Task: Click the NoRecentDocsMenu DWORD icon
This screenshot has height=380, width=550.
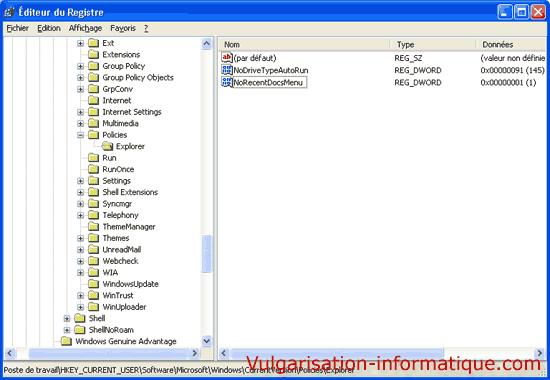Action: pyautogui.click(x=227, y=82)
